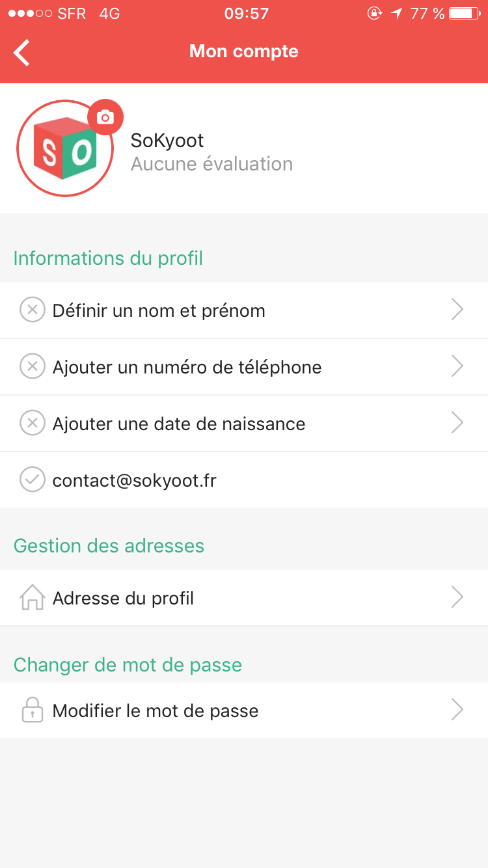Image resolution: width=488 pixels, height=868 pixels.
Task: Tap the SoKyoot username text
Action: (x=167, y=140)
